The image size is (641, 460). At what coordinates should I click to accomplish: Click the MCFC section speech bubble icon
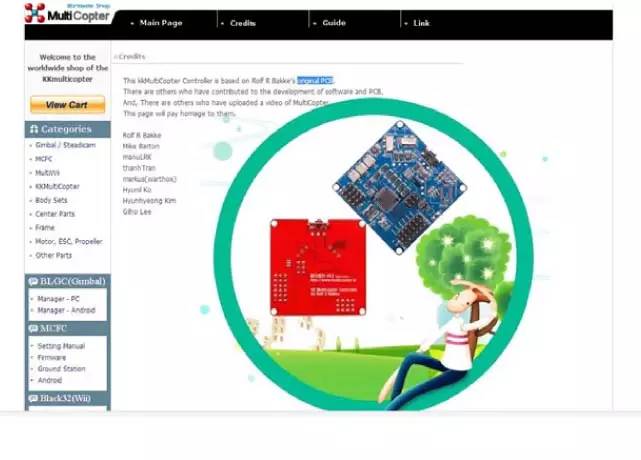coord(33,327)
